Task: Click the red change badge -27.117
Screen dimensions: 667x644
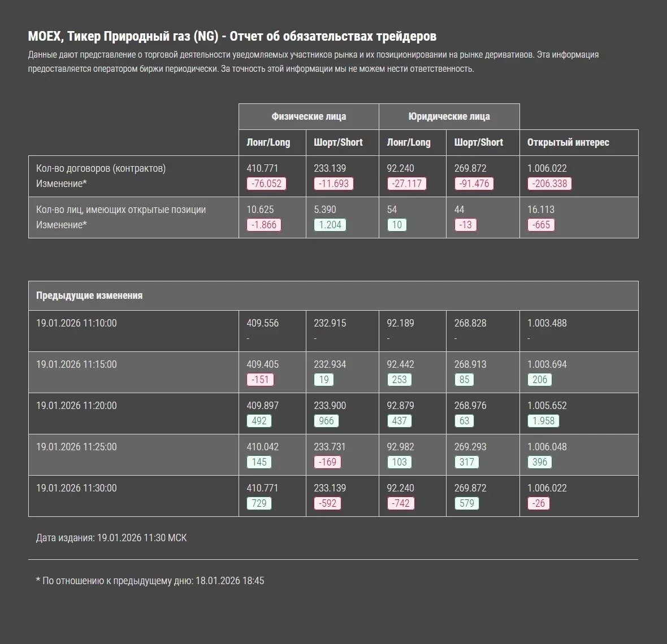Action: [406, 184]
